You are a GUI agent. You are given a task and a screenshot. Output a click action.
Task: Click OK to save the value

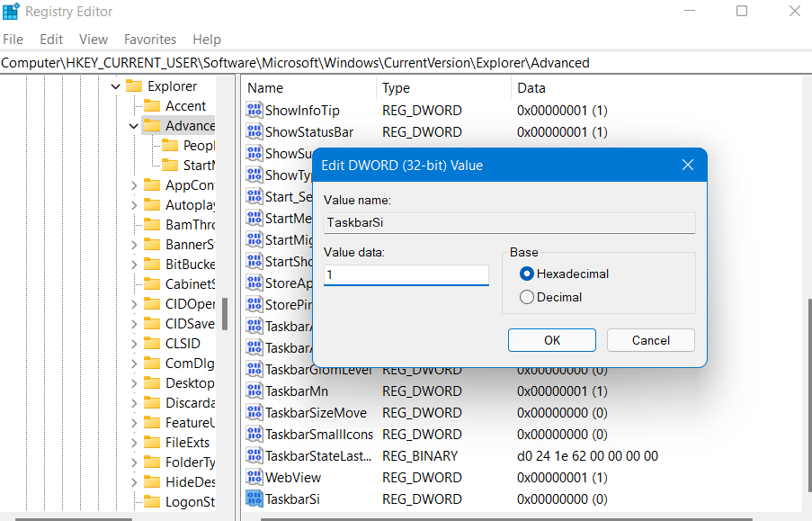(551, 340)
